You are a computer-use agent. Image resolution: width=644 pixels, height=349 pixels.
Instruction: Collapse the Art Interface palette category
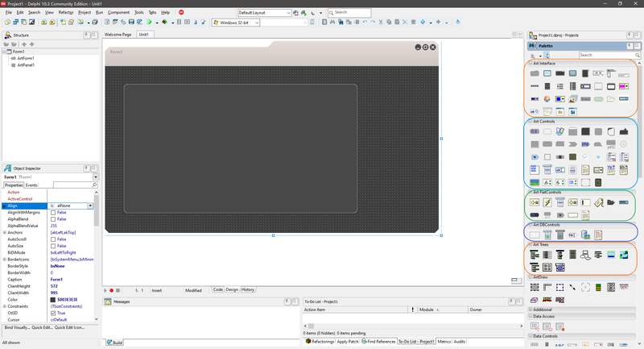click(530, 64)
